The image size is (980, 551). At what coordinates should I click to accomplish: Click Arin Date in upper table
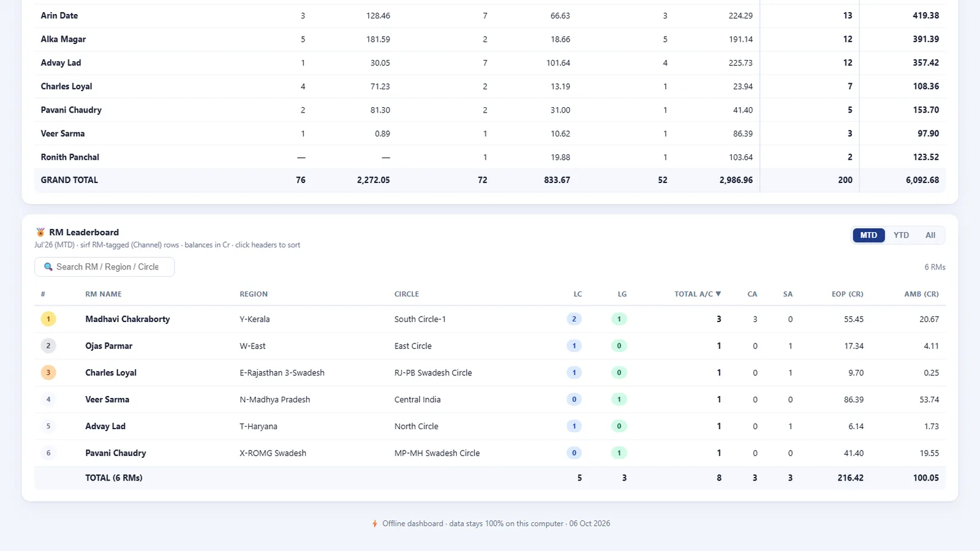pyautogui.click(x=59, y=15)
